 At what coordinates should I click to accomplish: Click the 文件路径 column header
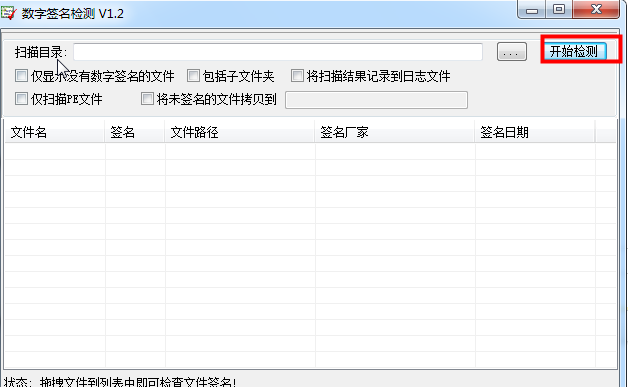(x=240, y=132)
